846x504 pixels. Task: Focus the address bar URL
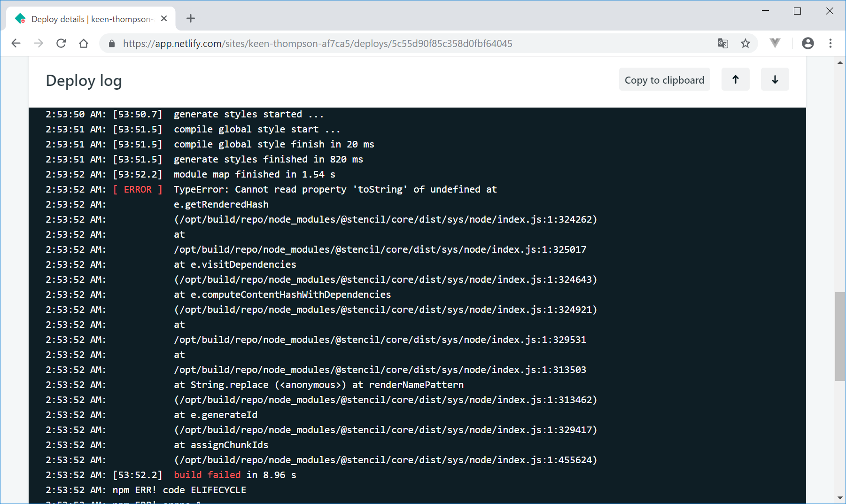pos(318,44)
